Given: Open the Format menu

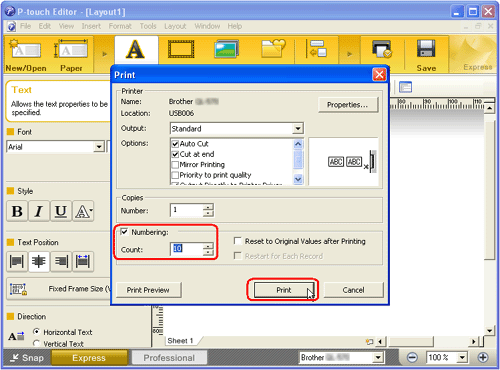Looking at the screenshot, I should 120,26.
